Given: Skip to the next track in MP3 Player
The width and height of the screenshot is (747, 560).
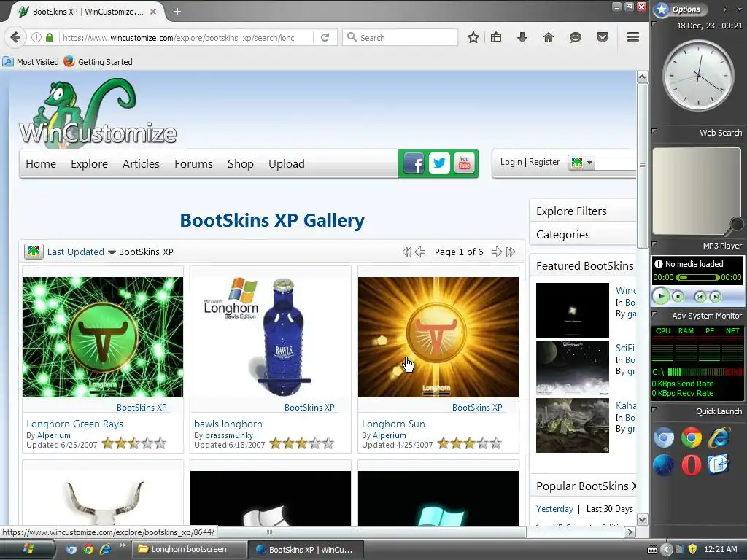Looking at the screenshot, I should click(x=715, y=297).
